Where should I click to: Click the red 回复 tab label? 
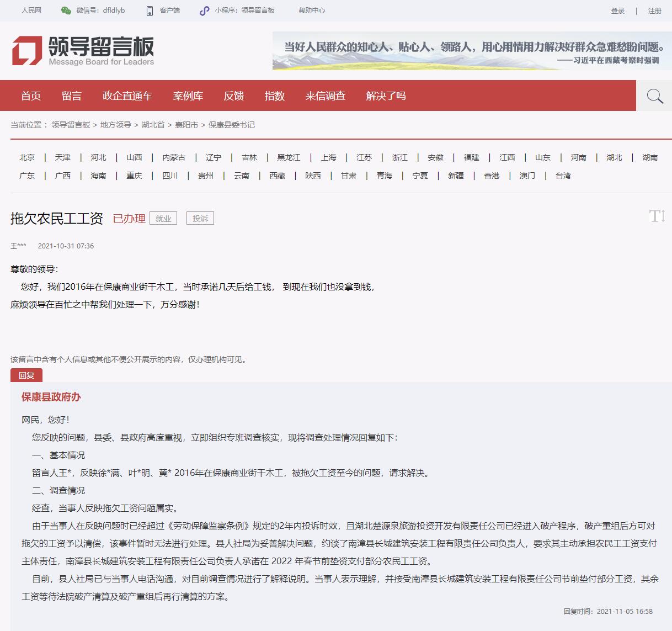pos(26,375)
